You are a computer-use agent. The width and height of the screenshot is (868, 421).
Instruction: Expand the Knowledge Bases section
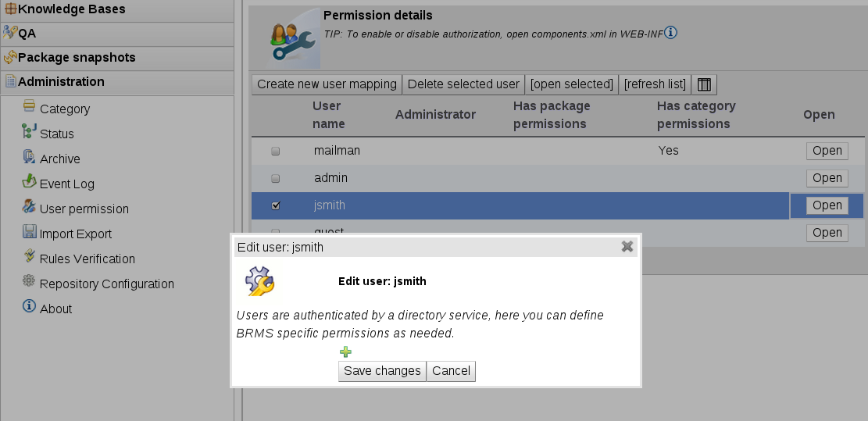pyautogui.click(x=71, y=9)
